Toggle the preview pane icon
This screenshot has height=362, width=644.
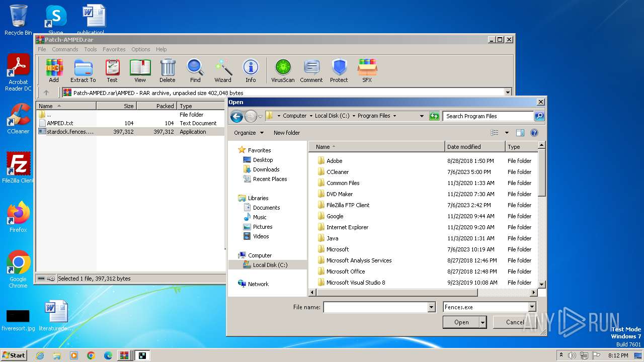[x=520, y=133]
